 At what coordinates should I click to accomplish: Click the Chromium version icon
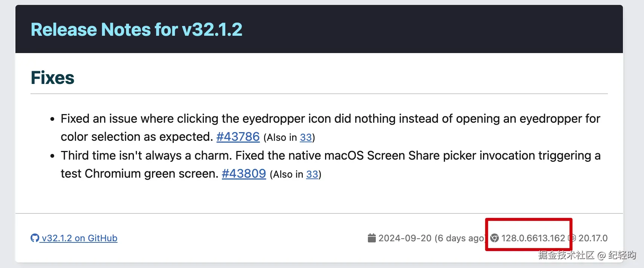coord(495,238)
